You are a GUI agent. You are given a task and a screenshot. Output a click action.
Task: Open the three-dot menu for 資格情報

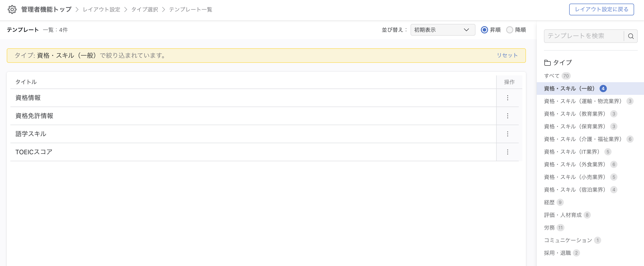coord(507,98)
